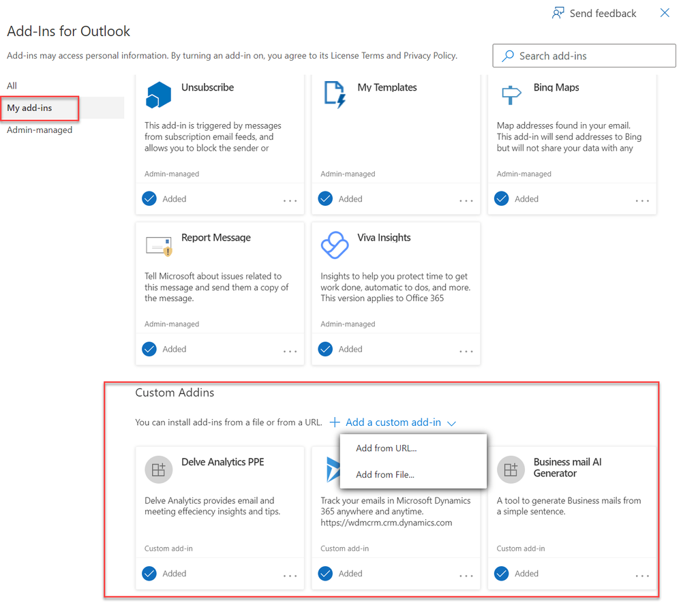Click the search magnifier icon
Image resolution: width=681 pixels, height=616 pixels.
click(x=508, y=56)
